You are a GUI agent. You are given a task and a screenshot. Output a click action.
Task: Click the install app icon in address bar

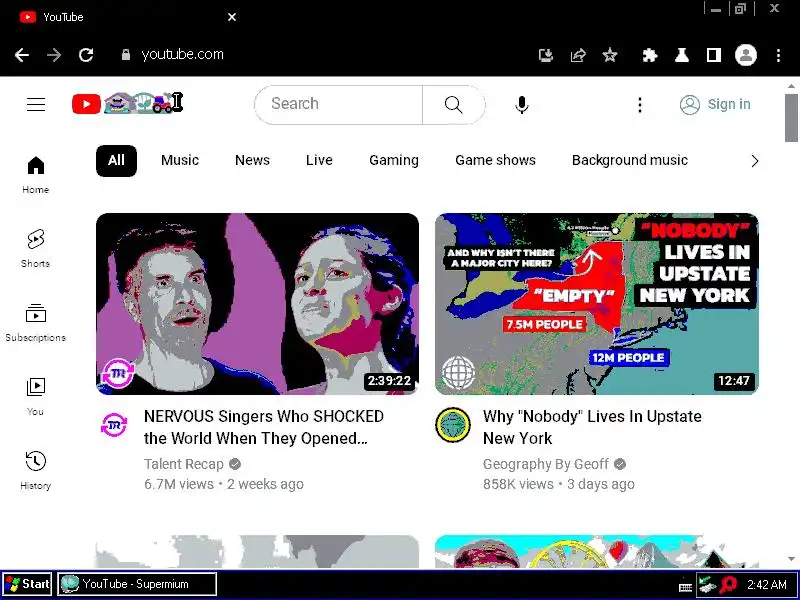tap(546, 55)
